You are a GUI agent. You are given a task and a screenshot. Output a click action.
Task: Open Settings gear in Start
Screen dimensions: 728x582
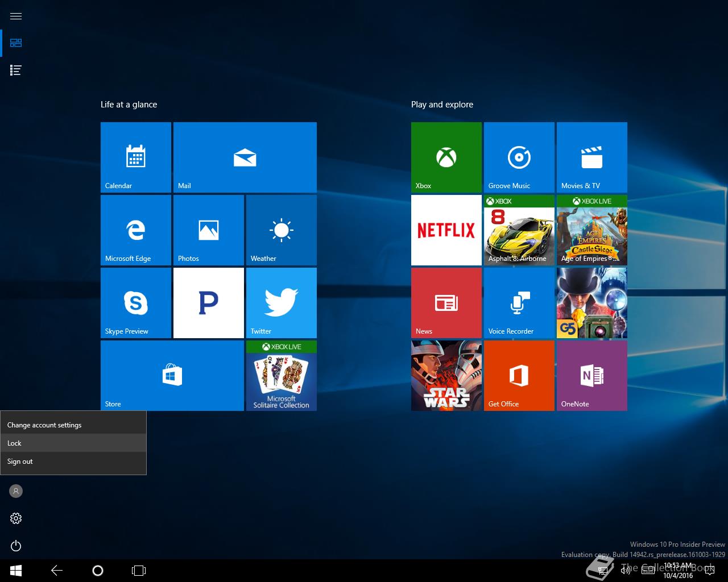pyautogui.click(x=16, y=518)
